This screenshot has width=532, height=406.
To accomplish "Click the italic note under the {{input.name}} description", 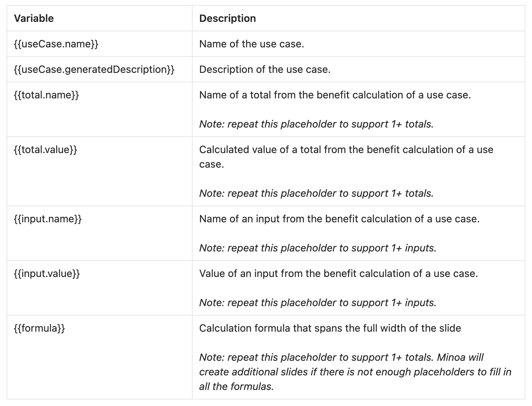I will pyautogui.click(x=317, y=248).
